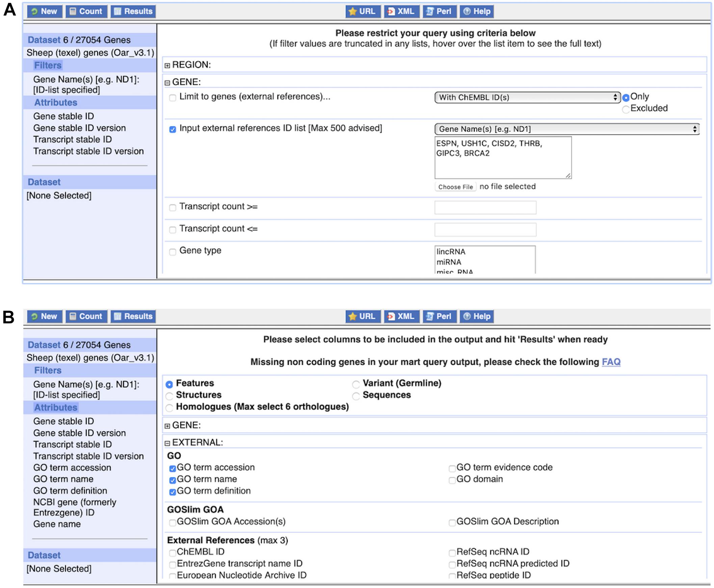The width and height of the screenshot is (714, 588).
Task: Uncheck Input external references ID list
Action: (x=173, y=129)
